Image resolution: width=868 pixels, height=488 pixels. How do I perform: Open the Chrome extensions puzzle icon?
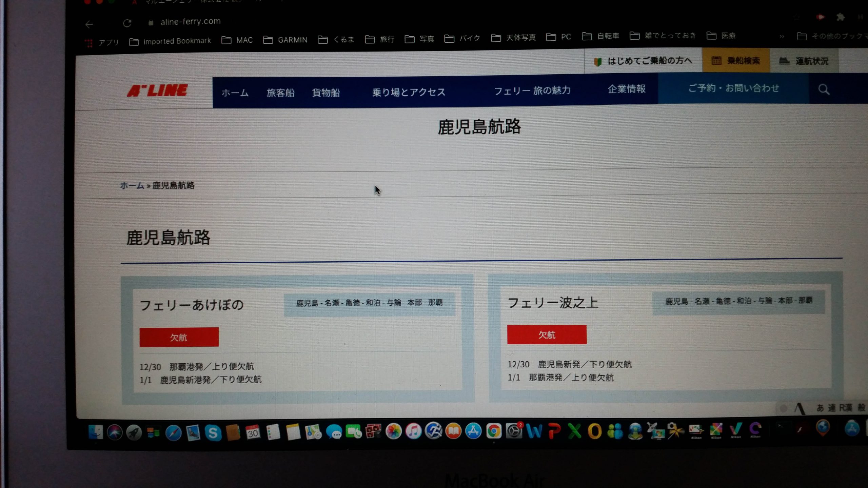coord(840,17)
